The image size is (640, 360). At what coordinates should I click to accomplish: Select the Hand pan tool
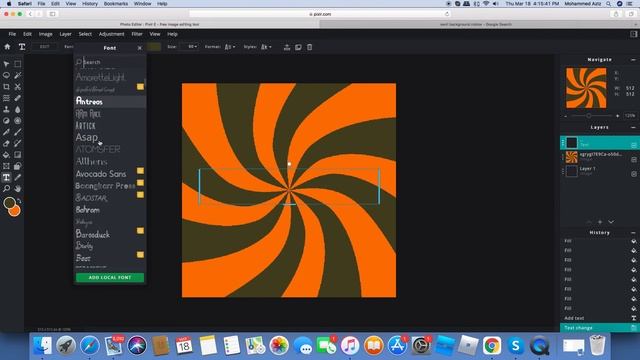coord(18,189)
